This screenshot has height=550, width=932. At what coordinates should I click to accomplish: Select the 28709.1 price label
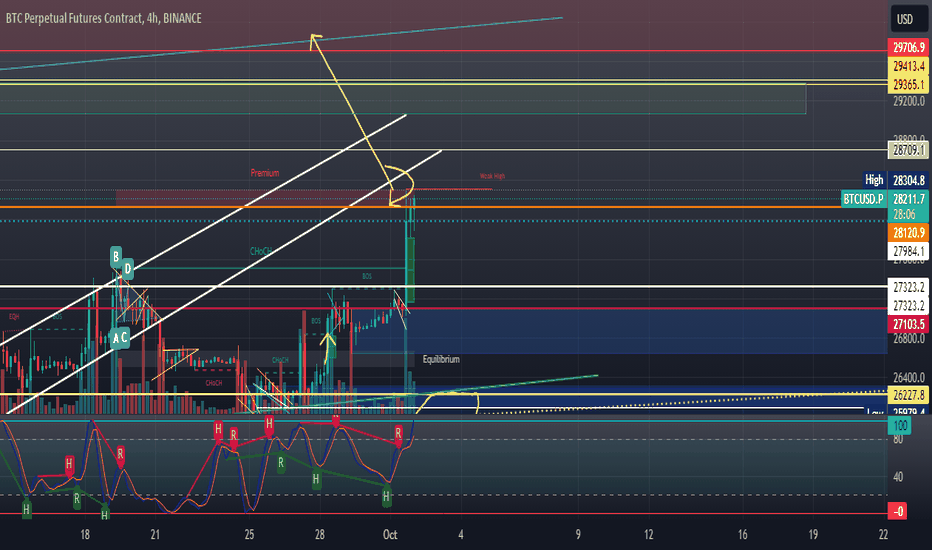point(909,150)
